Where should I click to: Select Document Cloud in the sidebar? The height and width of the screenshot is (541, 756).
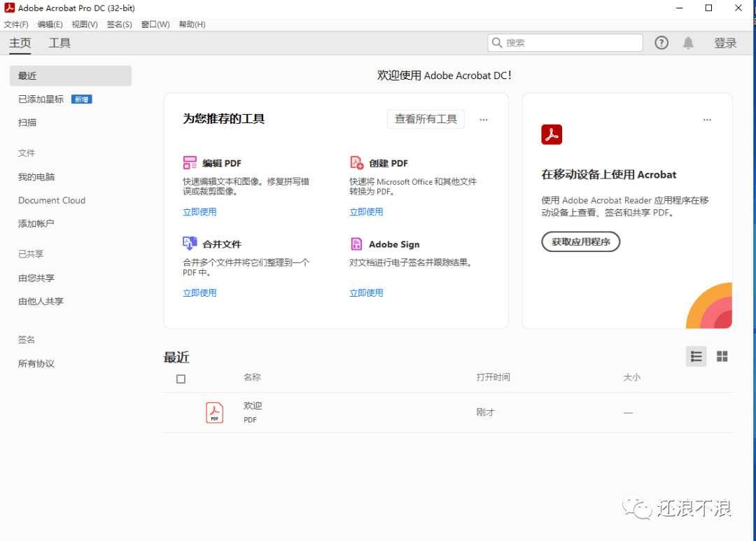(x=52, y=200)
